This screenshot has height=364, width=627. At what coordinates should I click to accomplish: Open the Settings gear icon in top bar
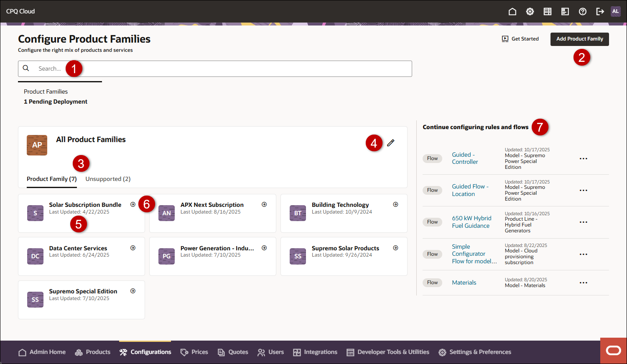tap(530, 11)
